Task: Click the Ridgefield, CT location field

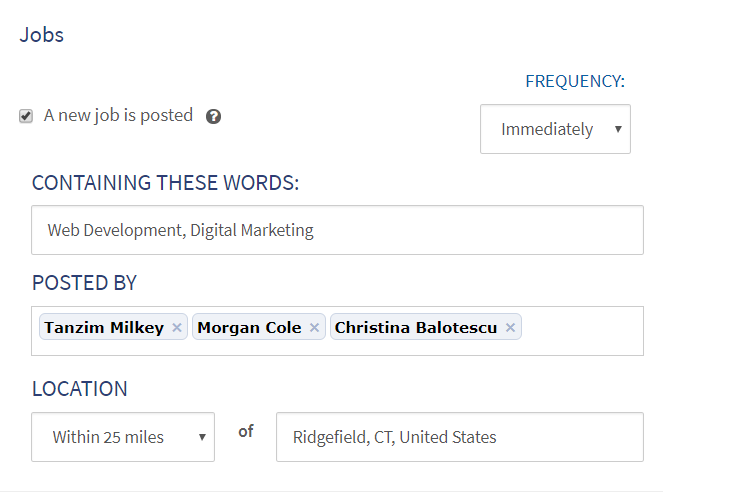Action: pos(459,437)
